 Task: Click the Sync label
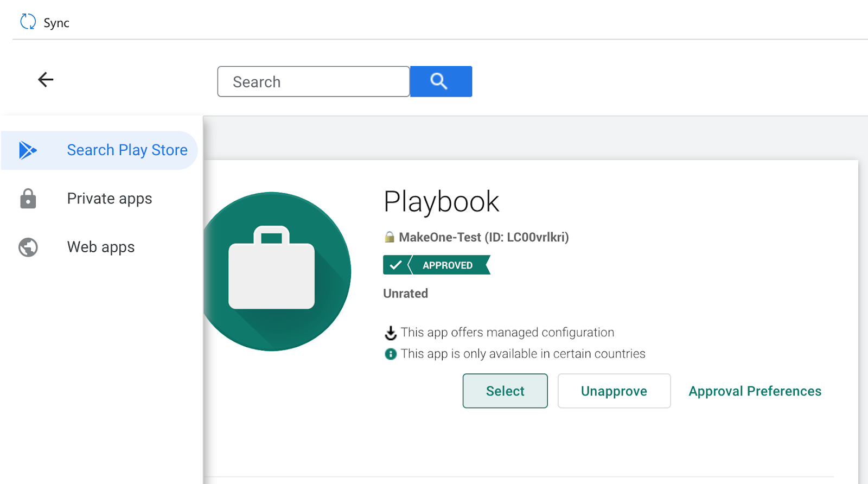click(56, 23)
